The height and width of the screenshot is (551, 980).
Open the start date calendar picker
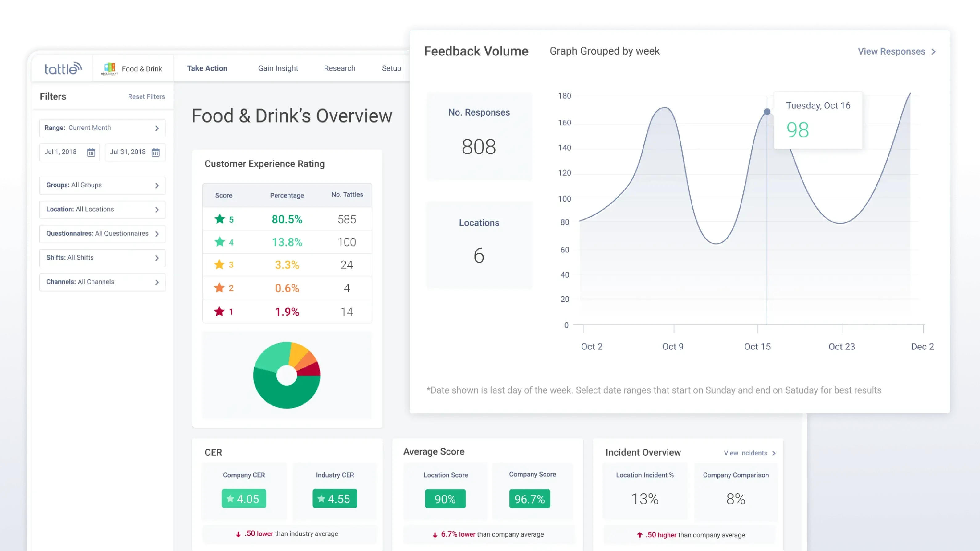(x=91, y=152)
